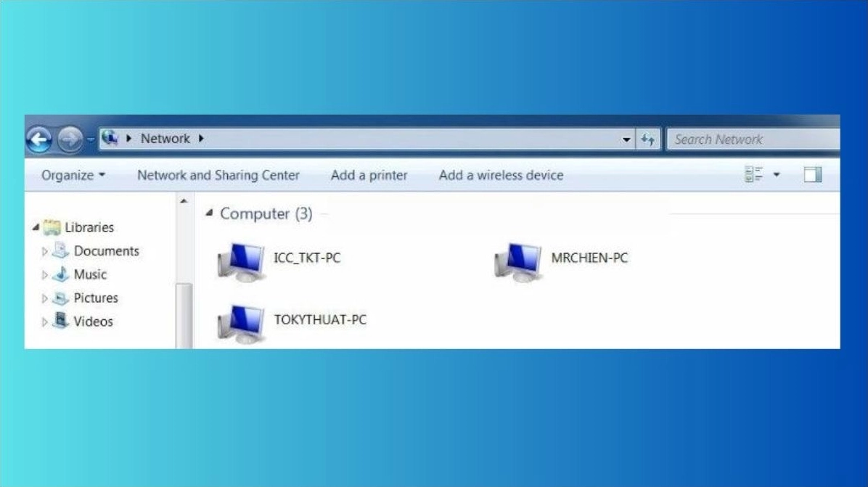868x487 pixels.
Task: Open the change-view dropdown arrow
Action: [776, 174]
